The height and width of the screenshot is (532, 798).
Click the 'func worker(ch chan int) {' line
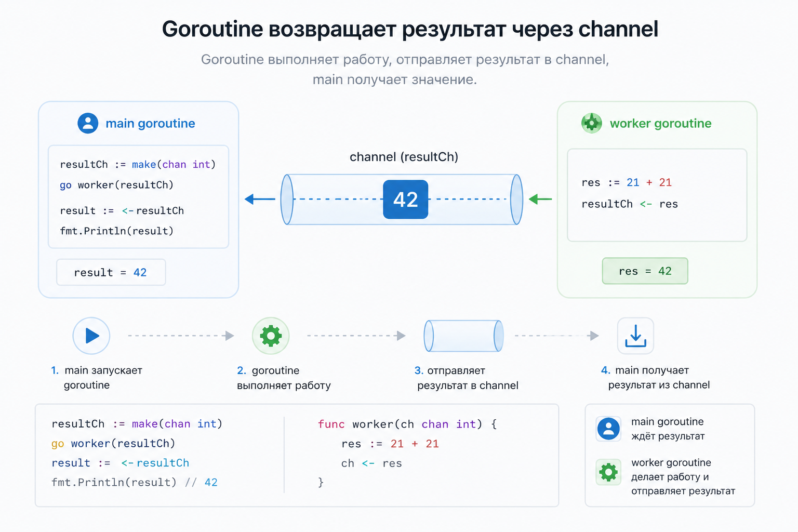tap(407, 424)
